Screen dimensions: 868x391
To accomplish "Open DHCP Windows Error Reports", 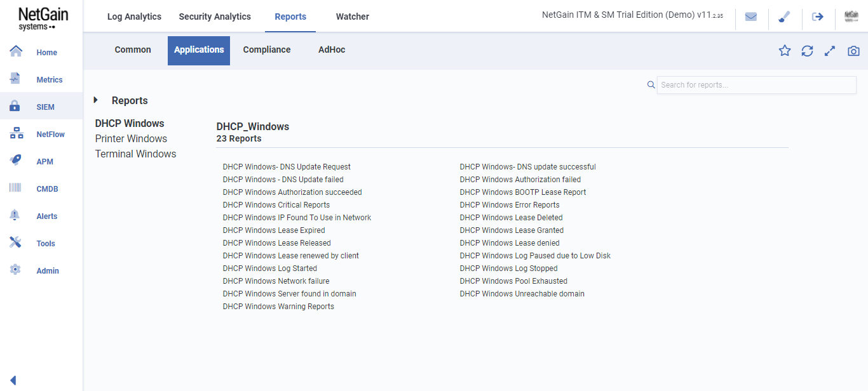I will 510,204.
